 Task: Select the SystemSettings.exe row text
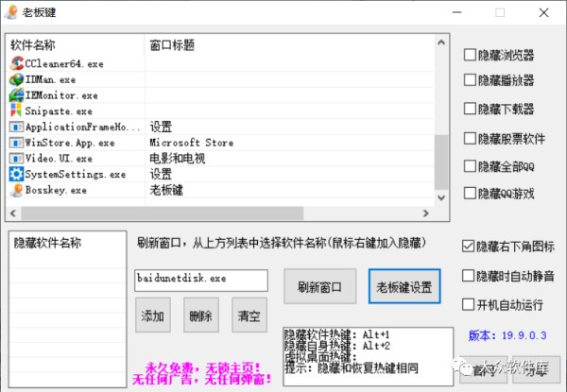76,174
